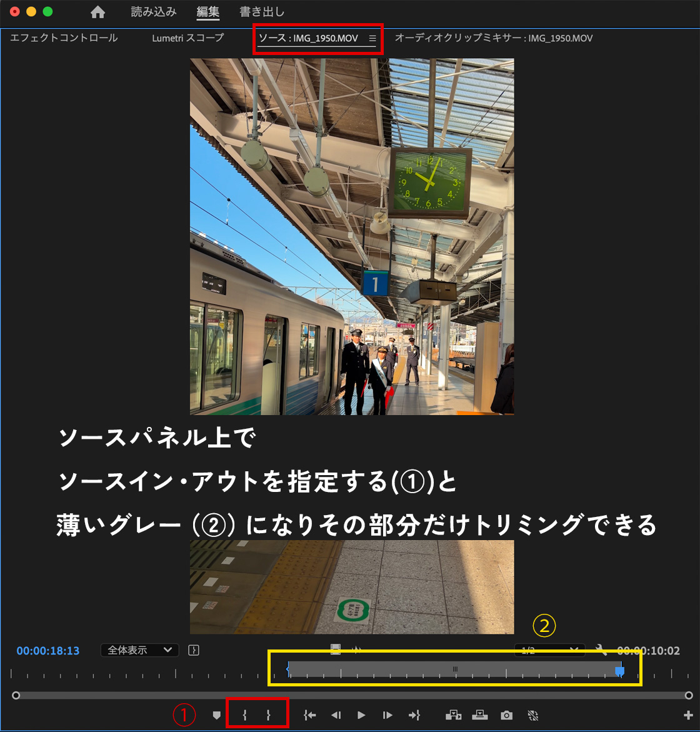Toggle the proxies button
700x732 pixels.
tap(532, 715)
